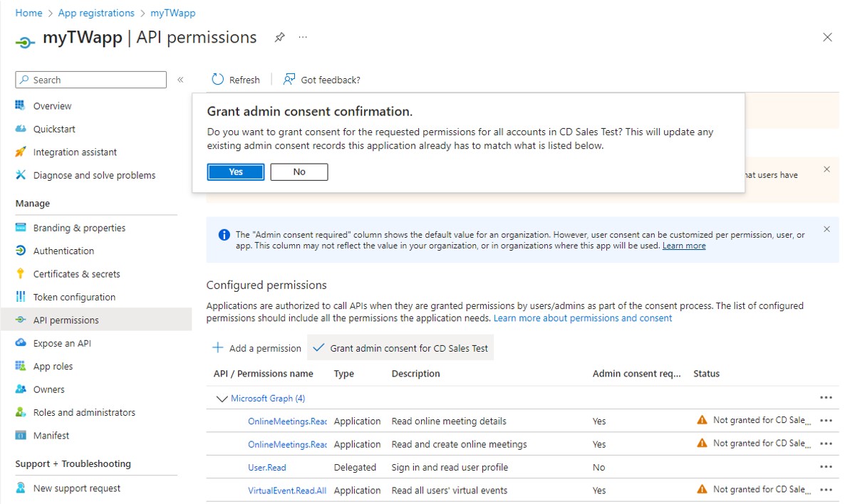Image resolution: width=845 pixels, height=504 pixels.
Task: Open Learn more link in info banner
Action: [684, 246]
